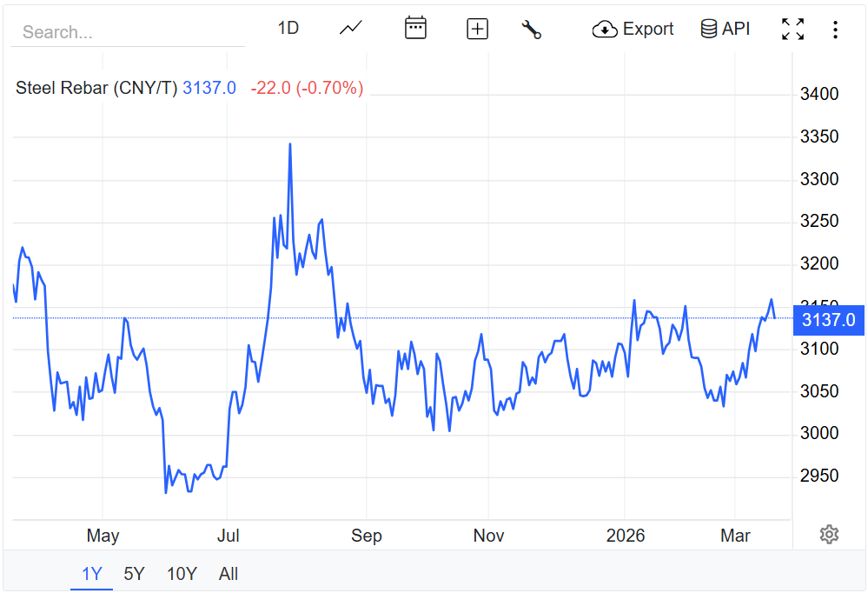Click the 3137.0 current price tag
The width and height of the screenshot is (868, 593).
click(828, 319)
